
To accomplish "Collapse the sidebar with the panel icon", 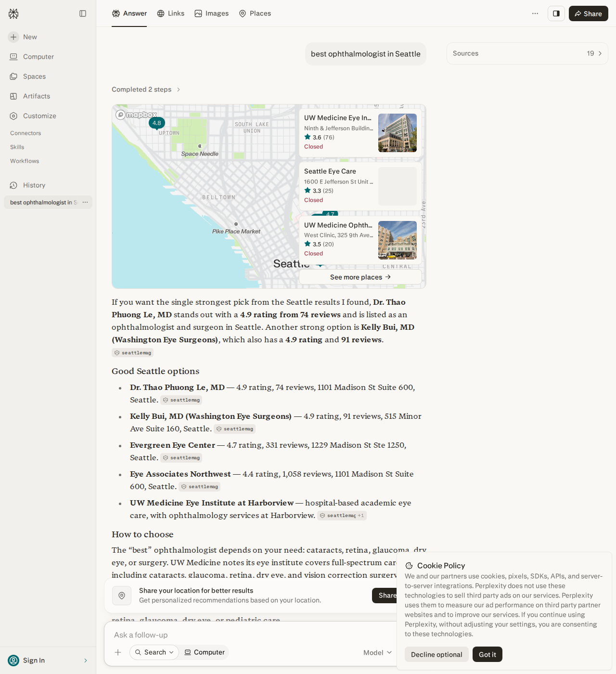I will (x=83, y=13).
